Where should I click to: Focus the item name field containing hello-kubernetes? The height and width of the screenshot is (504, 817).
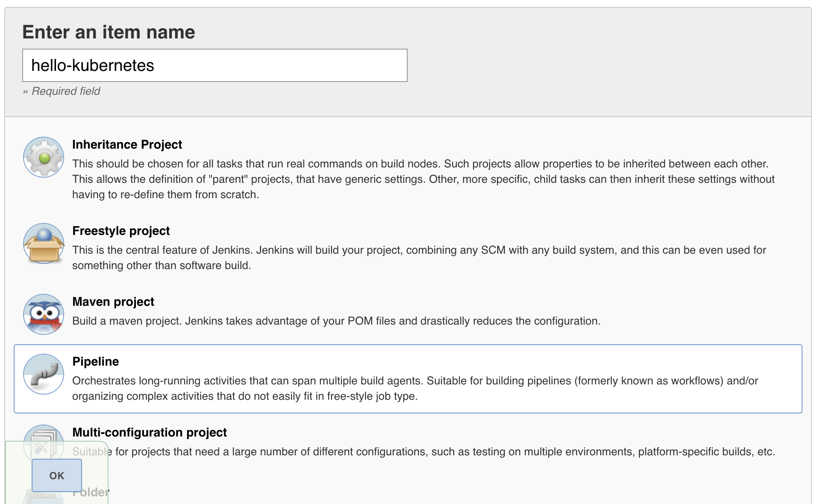click(x=215, y=65)
